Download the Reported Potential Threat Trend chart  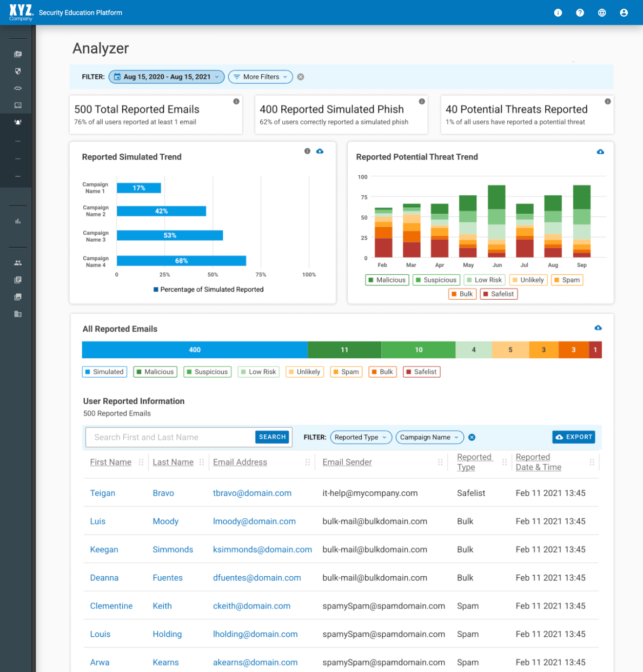[x=600, y=151]
